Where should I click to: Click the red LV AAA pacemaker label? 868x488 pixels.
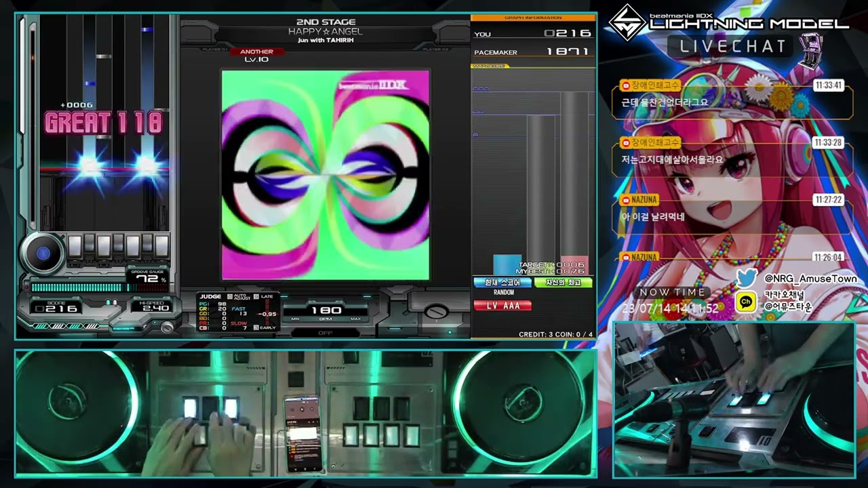[x=502, y=306]
